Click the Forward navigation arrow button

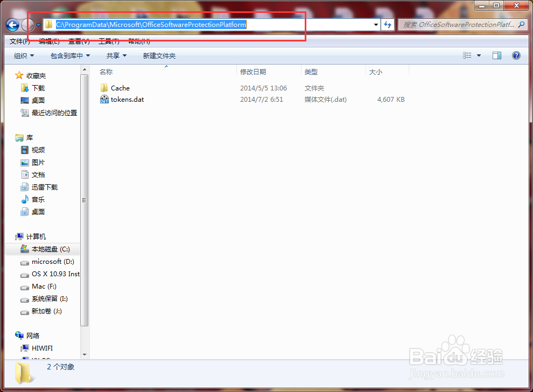(27, 24)
